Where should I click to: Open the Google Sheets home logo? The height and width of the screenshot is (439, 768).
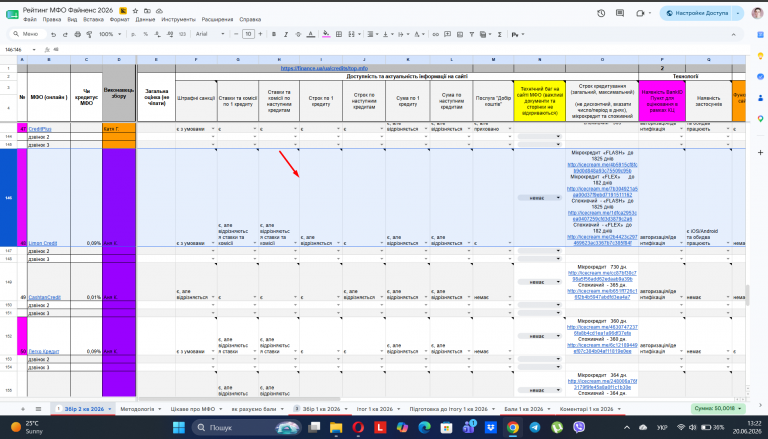12,14
